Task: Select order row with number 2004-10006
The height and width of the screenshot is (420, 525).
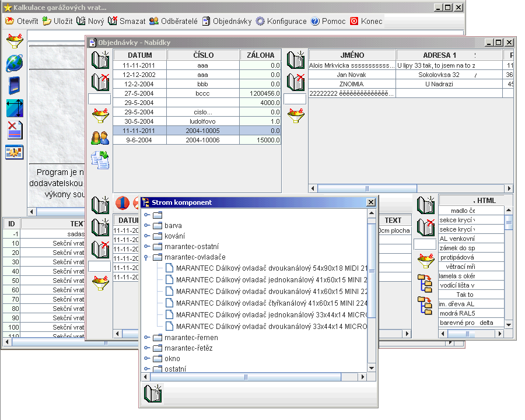Action: (197, 140)
